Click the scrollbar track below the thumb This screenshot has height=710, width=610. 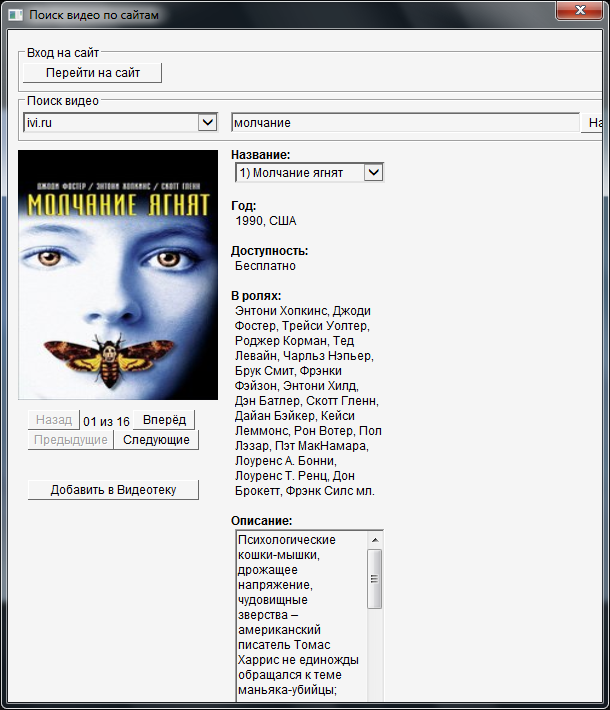[x=374, y=650]
